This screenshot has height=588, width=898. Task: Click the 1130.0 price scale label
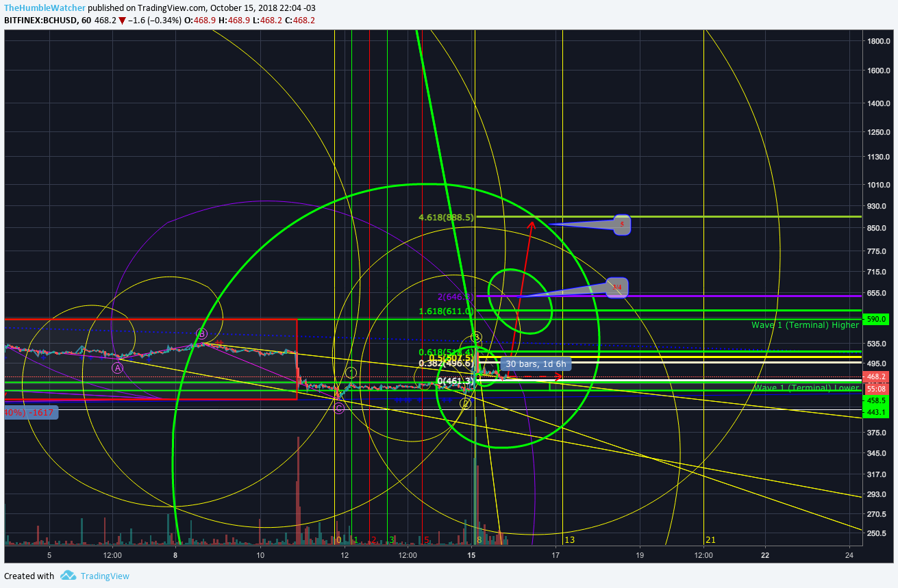click(x=878, y=157)
